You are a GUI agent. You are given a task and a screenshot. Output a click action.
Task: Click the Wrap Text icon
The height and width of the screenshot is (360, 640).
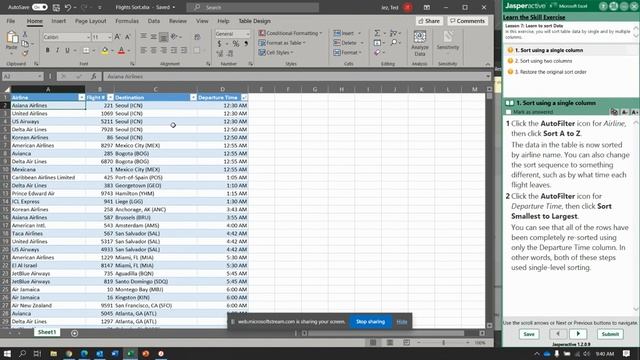197,37
